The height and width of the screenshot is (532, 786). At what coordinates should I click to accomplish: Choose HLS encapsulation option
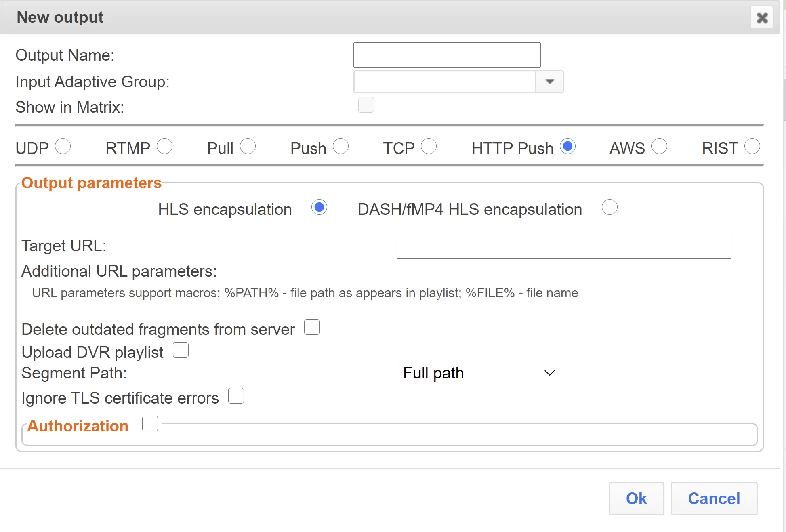(319, 207)
